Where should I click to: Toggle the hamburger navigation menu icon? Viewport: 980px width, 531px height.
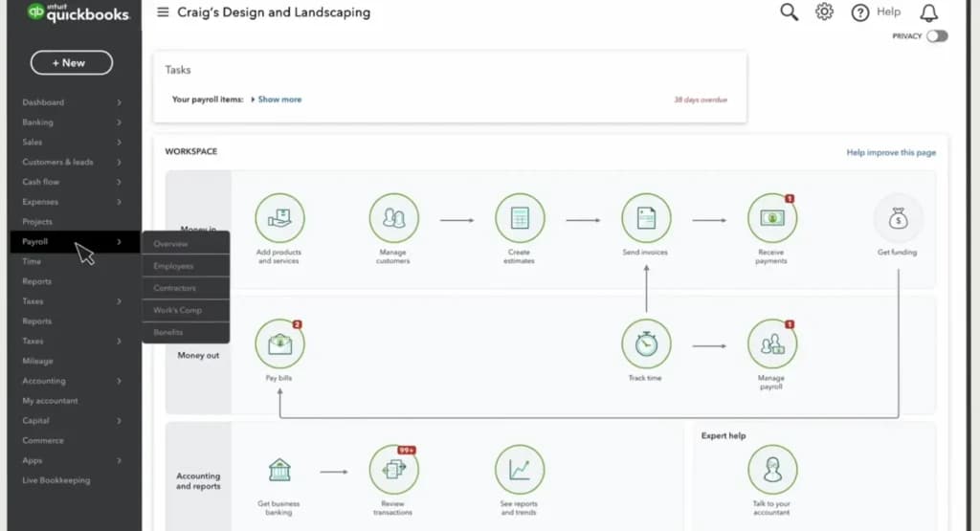pos(163,11)
